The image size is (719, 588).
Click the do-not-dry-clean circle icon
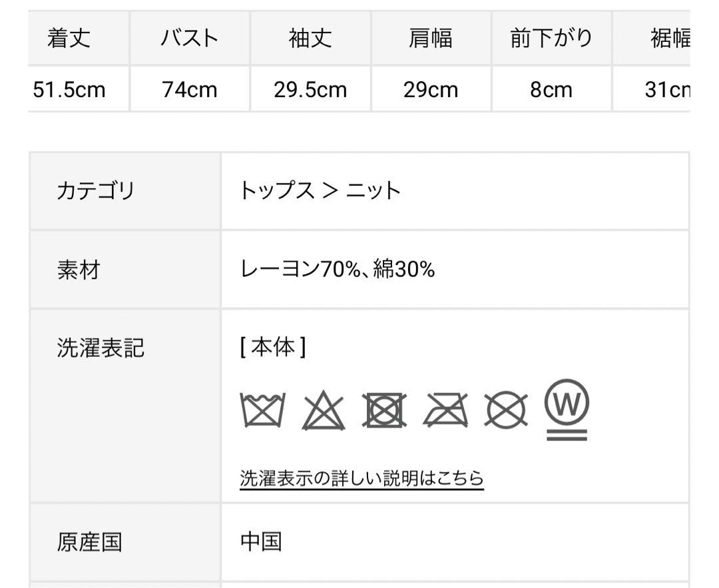(506, 410)
